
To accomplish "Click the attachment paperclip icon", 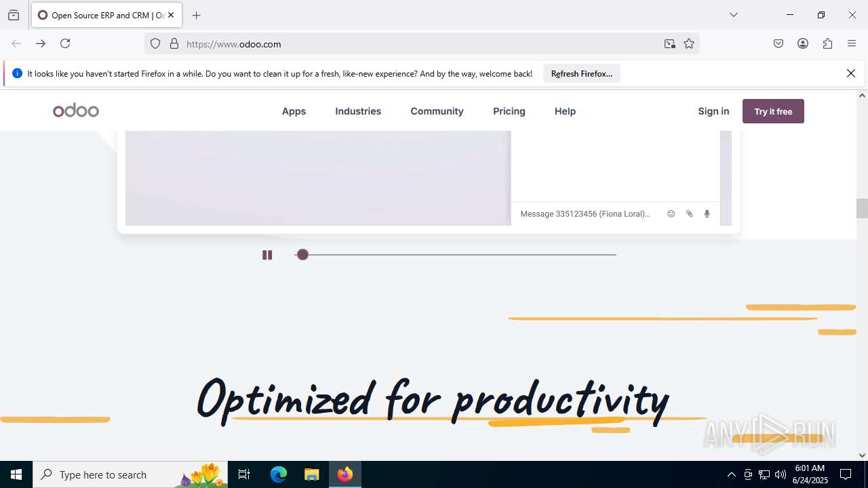I will (x=689, y=213).
